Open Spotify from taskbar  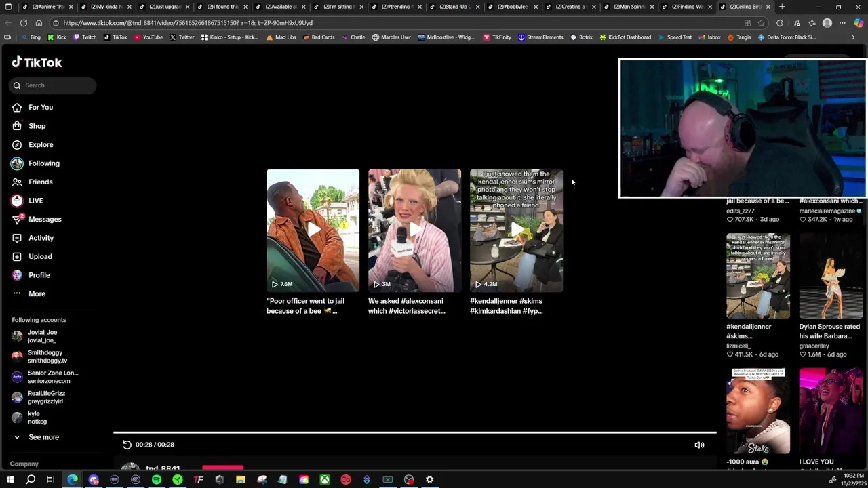pos(157,480)
